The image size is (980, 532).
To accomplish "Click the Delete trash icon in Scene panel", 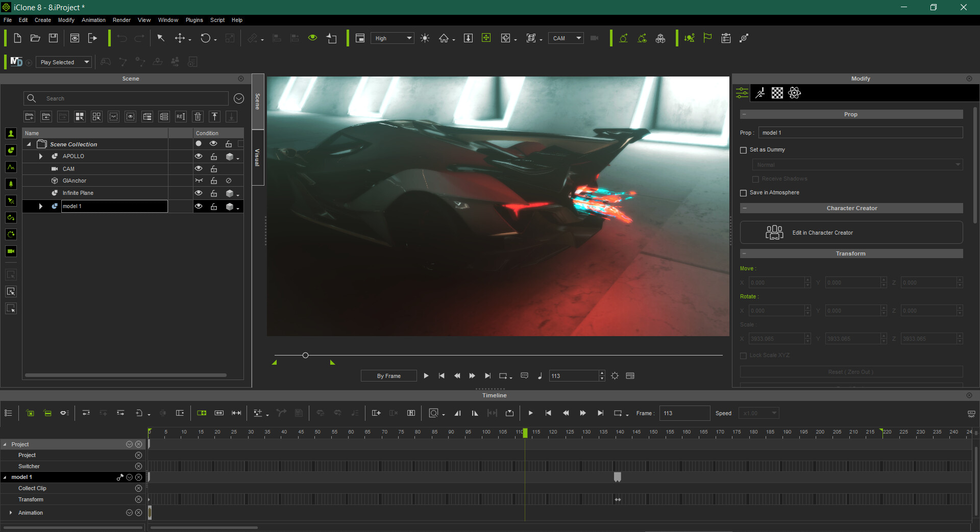I will coord(198,117).
